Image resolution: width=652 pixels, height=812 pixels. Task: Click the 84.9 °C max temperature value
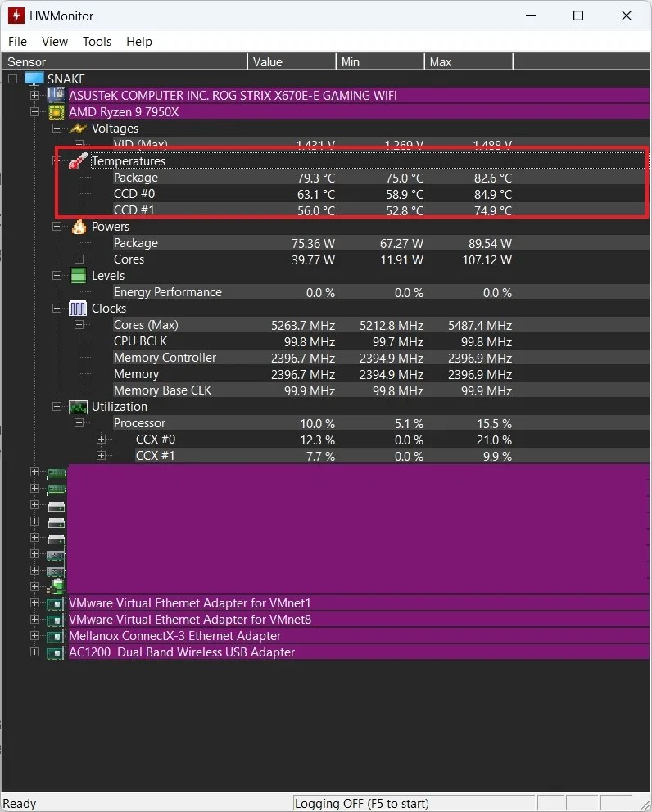click(493, 194)
